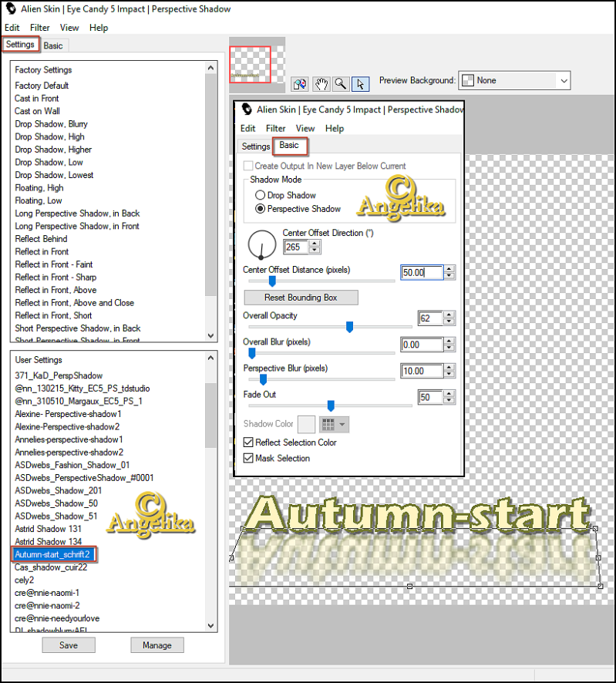Select the 371_KaD_PerspShadow user preset
This screenshot has width=616, height=683.
tap(59, 375)
